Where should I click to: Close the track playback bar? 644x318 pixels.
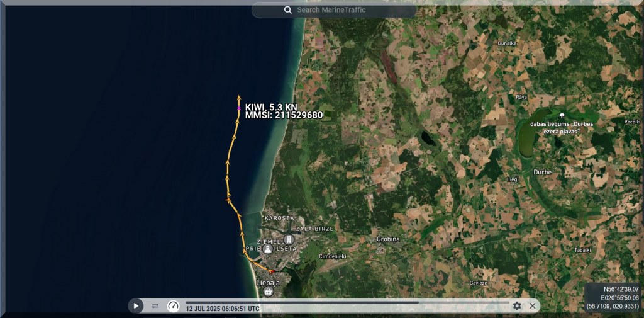pyautogui.click(x=533, y=306)
